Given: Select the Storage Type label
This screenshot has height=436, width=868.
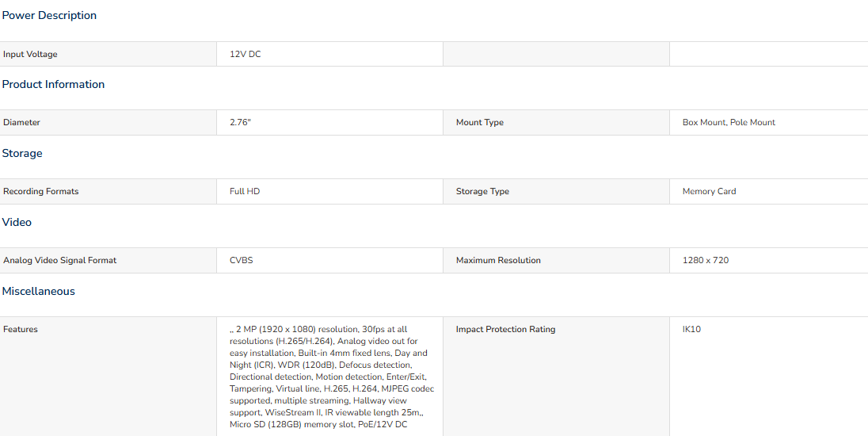Looking at the screenshot, I should (482, 191).
